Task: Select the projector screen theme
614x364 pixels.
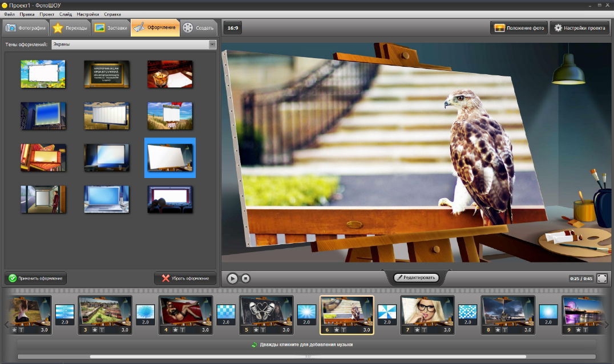Action: pyautogui.click(x=107, y=157)
